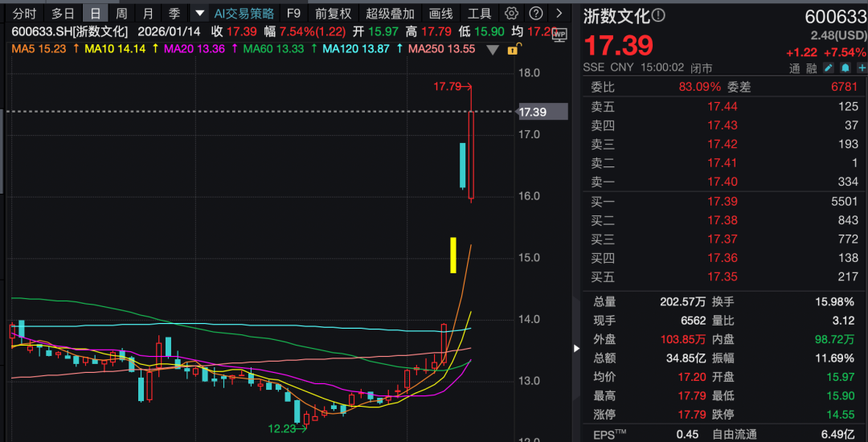The height and width of the screenshot is (442, 868).
Task: Click the bell alert icon
Action: 845,68
